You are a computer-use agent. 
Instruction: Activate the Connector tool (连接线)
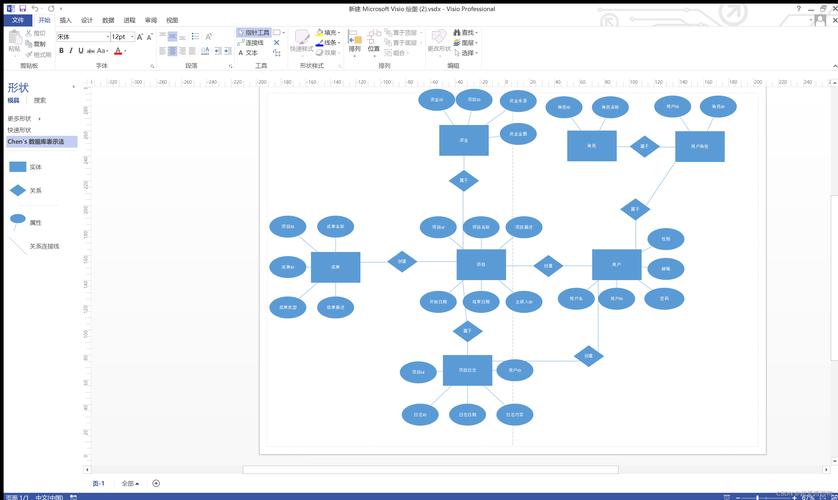coord(254,42)
